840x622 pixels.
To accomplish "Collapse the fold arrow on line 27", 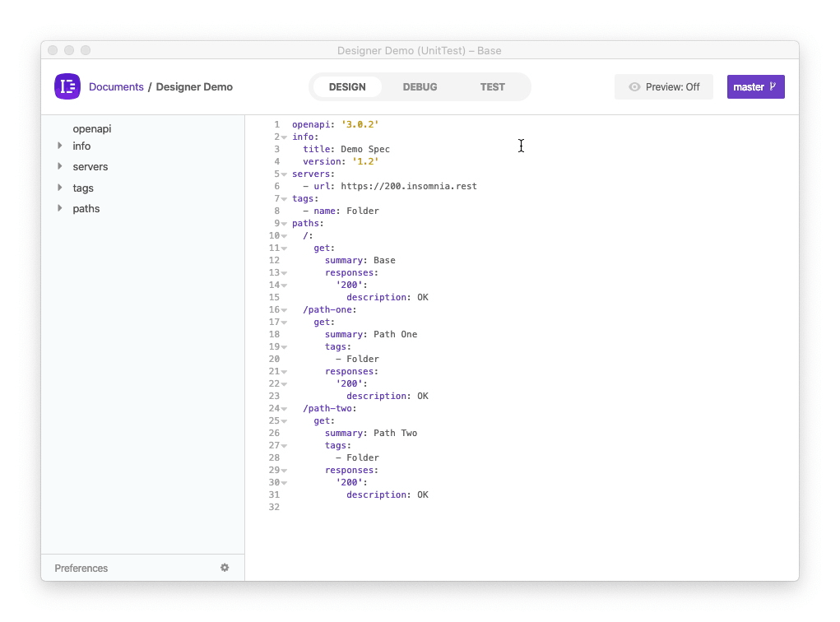I will coord(285,446).
